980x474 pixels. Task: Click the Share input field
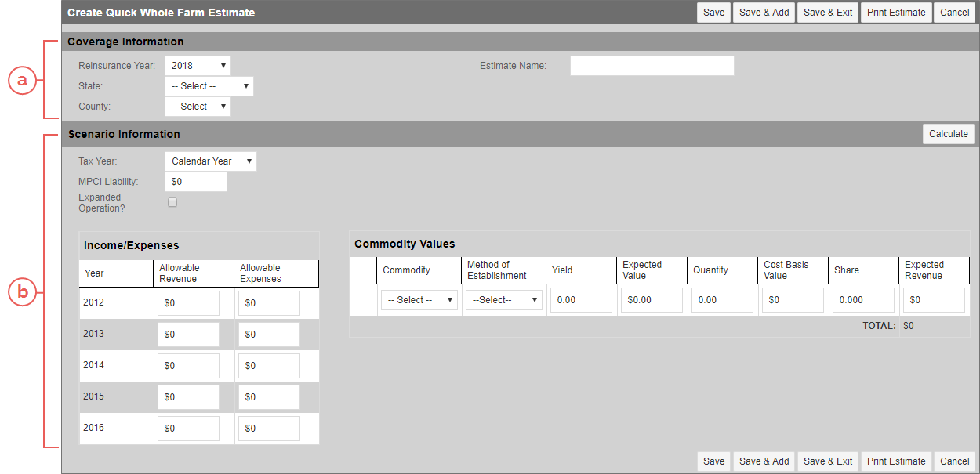pos(863,299)
